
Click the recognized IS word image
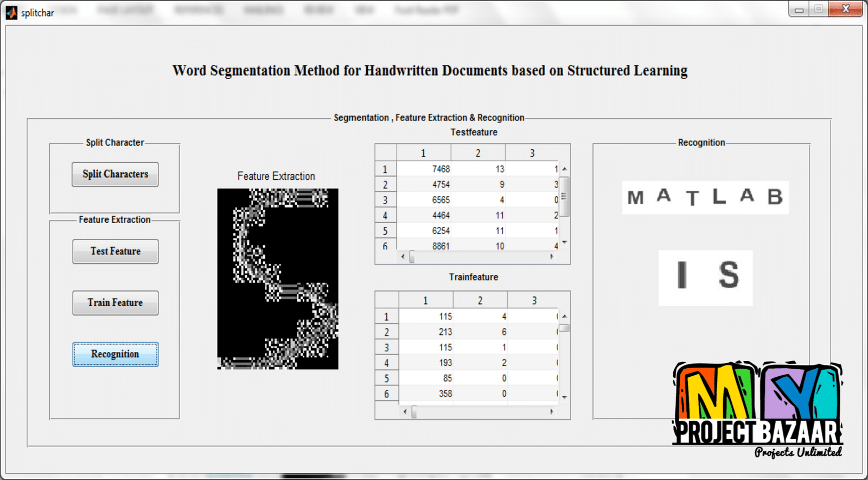coord(705,278)
